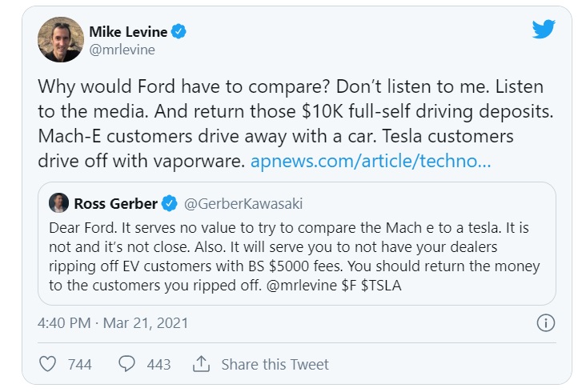Click the Ross Gerber name
This screenshot has width=586, height=392.
115,203
